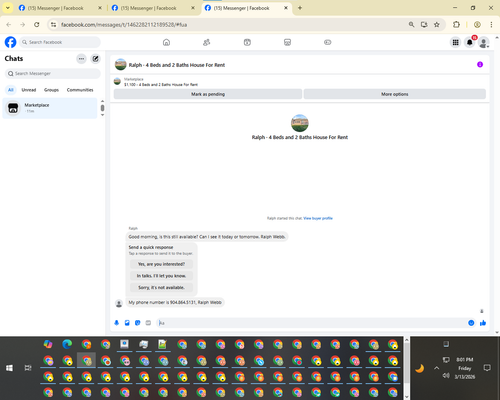Viewport: 500px width, 400px height.
Task: Open Windows notification center icon
Action: (487, 368)
